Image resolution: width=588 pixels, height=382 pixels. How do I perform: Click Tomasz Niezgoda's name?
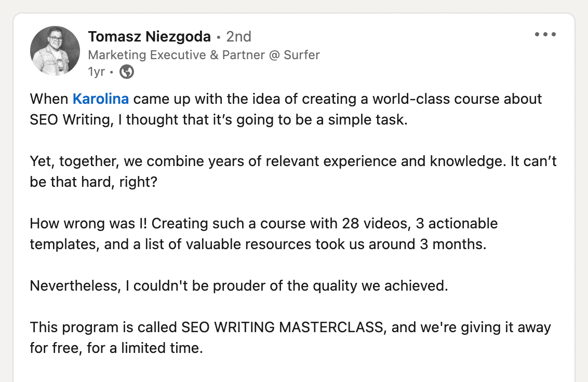coord(149,36)
